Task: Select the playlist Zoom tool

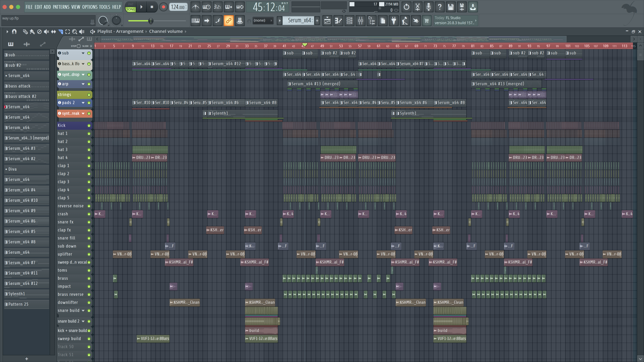Action: point(74,32)
